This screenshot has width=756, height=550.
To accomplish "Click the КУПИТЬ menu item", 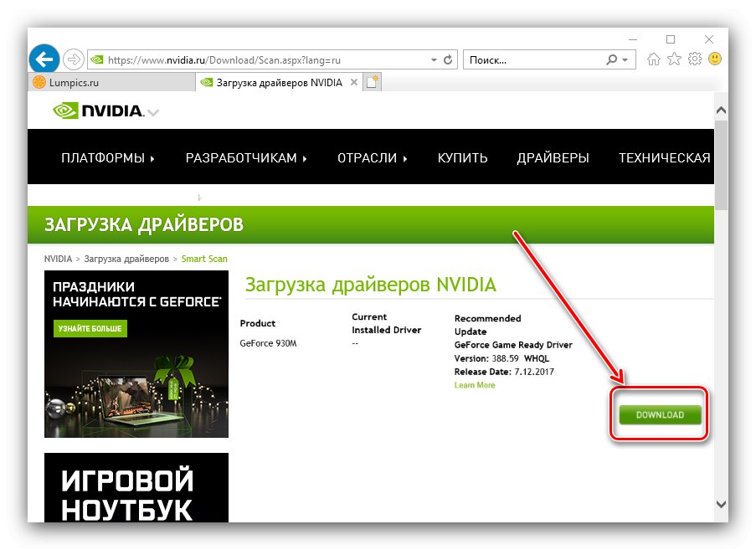I will point(462,158).
